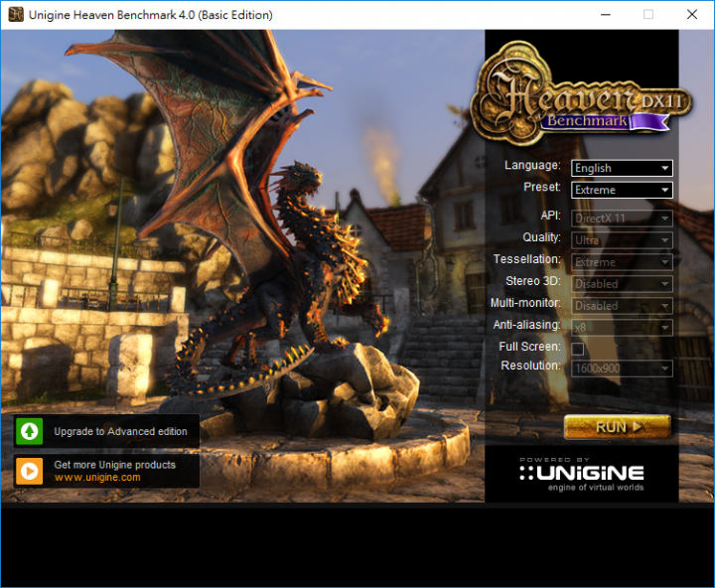The height and width of the screenshot is (588, 715).
Task: Click the API label text
Action: click(x=550, y=216)
